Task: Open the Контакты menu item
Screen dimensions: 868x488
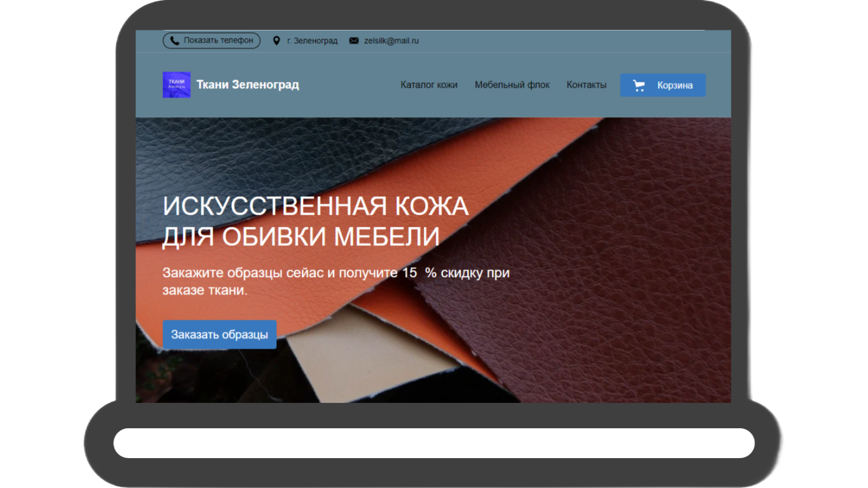Action: click(x=587, y=85)
